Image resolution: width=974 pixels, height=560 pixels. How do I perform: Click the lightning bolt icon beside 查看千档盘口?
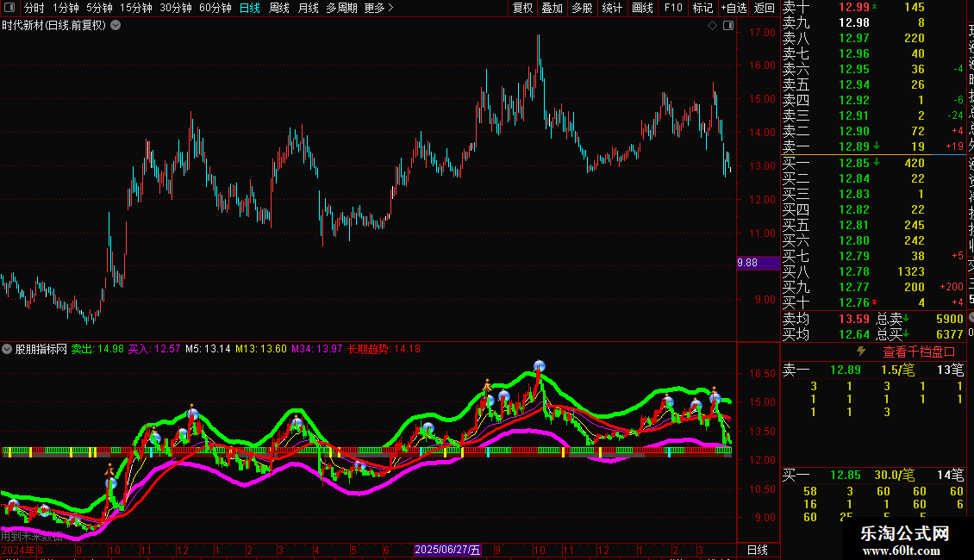861,352
